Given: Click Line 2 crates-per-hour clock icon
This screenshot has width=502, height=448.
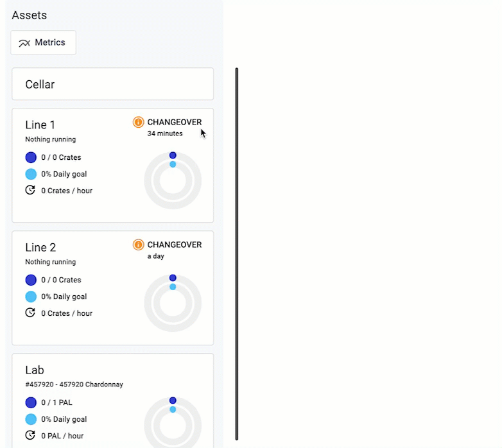Looking at the screenshot, I should pos(30,313).
